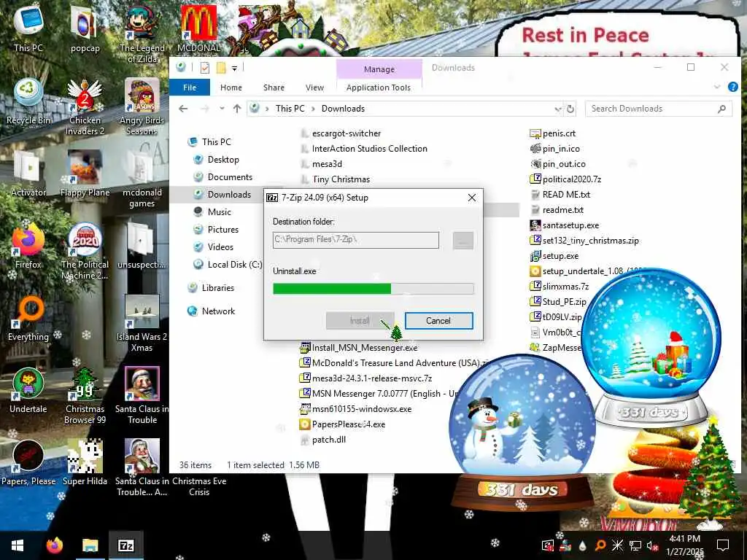Open the Everything search desktop icon
The height and width of the screenshot is (560, 747).
28,319
